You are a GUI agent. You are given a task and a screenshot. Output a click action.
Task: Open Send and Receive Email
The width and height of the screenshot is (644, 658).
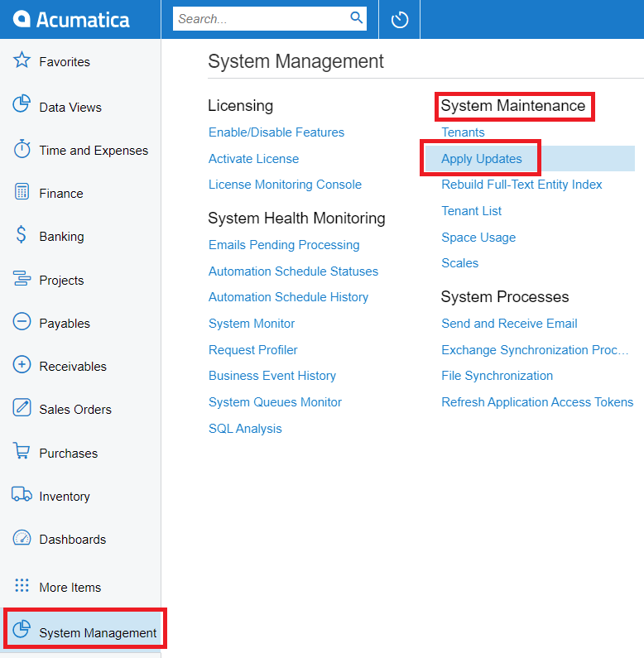(x=509, y=324)
